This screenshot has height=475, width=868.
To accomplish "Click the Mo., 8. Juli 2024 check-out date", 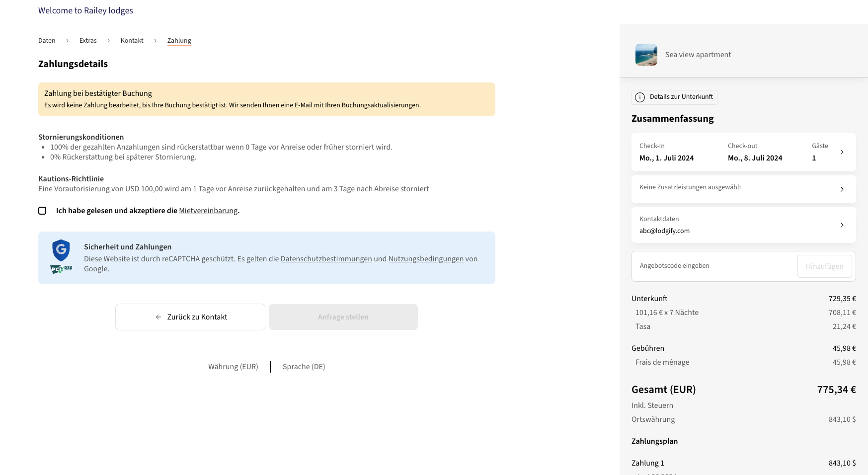I will tap(755, 158).
